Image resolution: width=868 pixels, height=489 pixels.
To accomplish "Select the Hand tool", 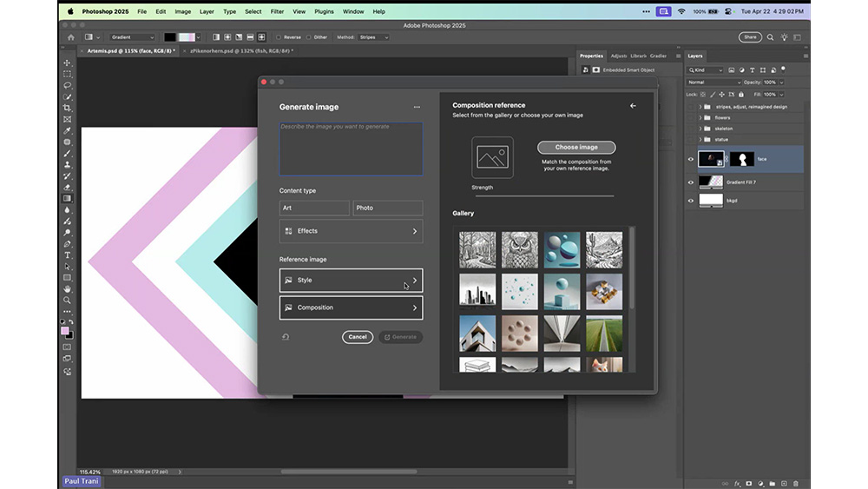I will click(x=67, y=289).
